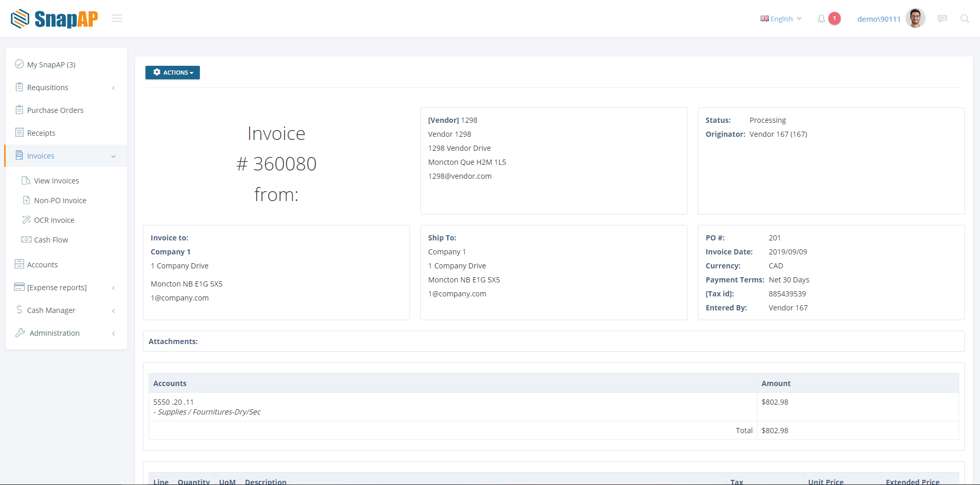Open the Actions dropdown button

[172, 73]
